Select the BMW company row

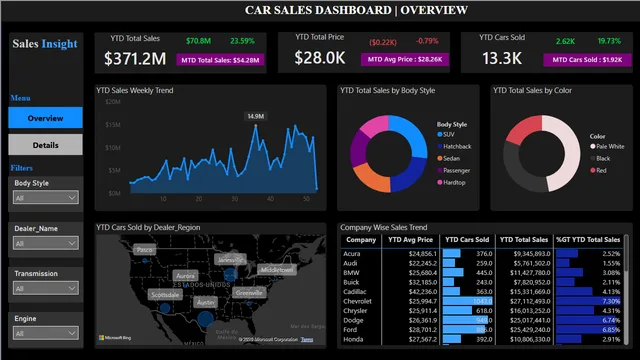pos(482,273)
